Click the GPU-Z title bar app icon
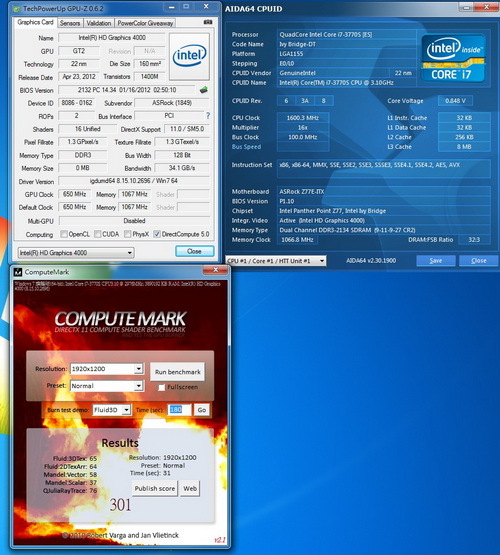This screenshot has height=555, width=500. point(16,8)
